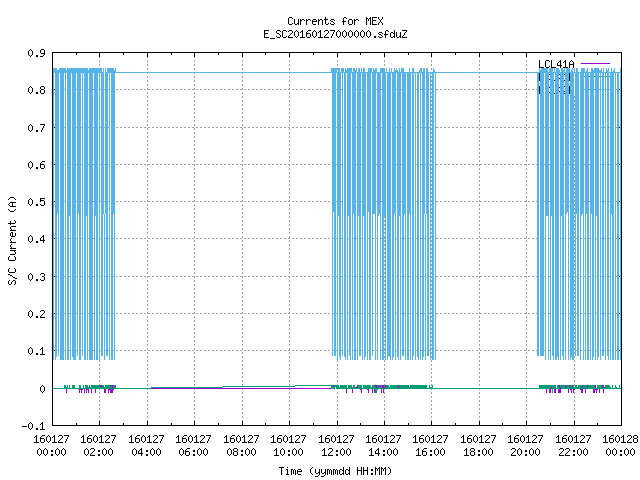Image resolution: width=640 pixels, height=480 pixels.
Task: Click the y-axis tick label "-0.1"
Action: (x=33, y=426)
